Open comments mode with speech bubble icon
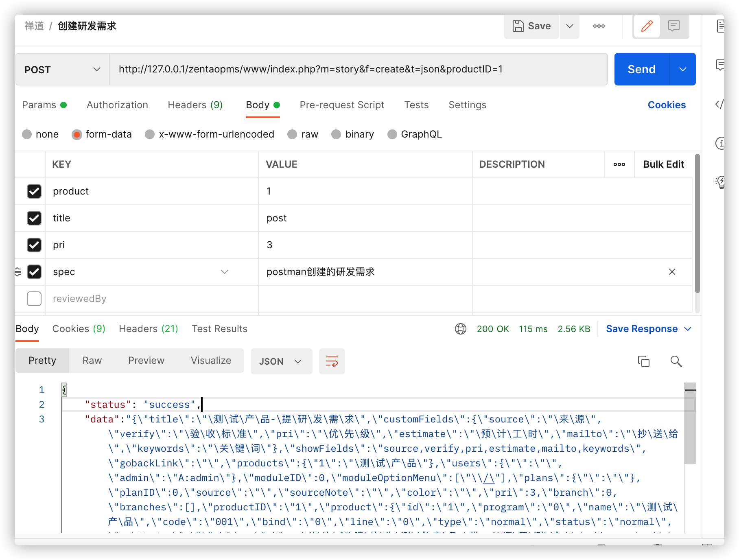 click(674, 26)
